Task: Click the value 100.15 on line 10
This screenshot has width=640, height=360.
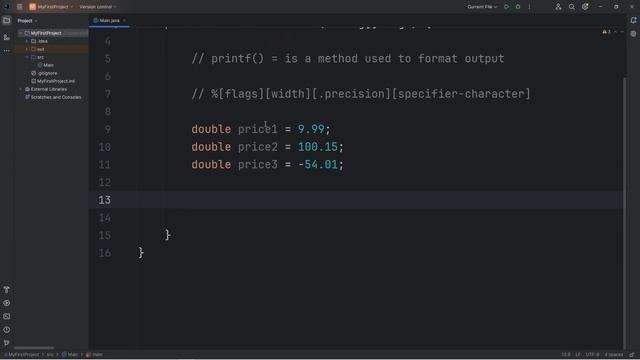Action: (318, 147)
